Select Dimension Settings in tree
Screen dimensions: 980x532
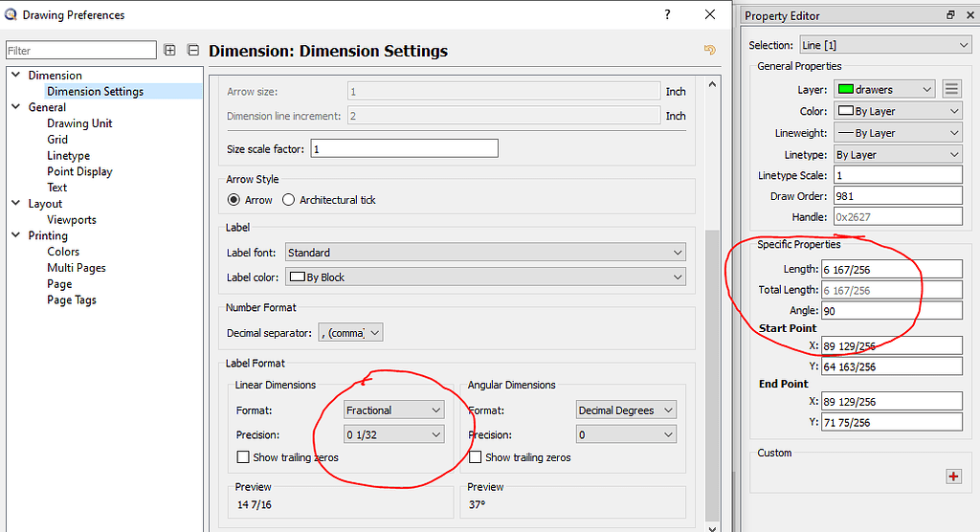[95, 91]
